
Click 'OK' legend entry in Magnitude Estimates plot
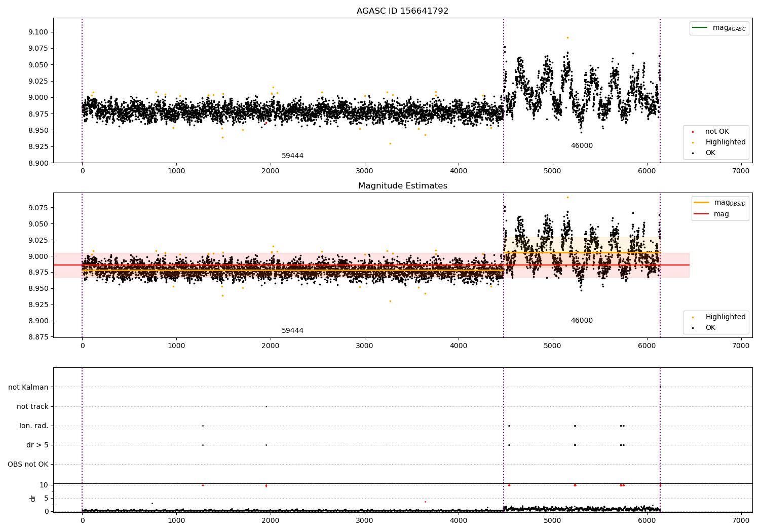click(710, 327)
